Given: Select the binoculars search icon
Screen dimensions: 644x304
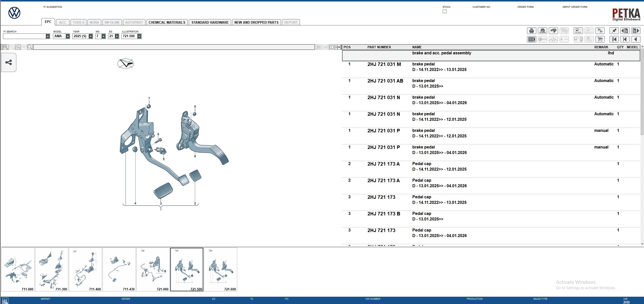Looking at the screenshot, I should pos(553,31).
